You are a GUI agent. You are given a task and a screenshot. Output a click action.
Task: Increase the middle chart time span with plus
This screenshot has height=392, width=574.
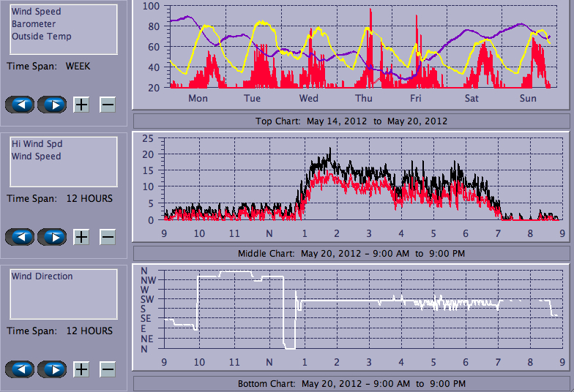coord(81,237)
